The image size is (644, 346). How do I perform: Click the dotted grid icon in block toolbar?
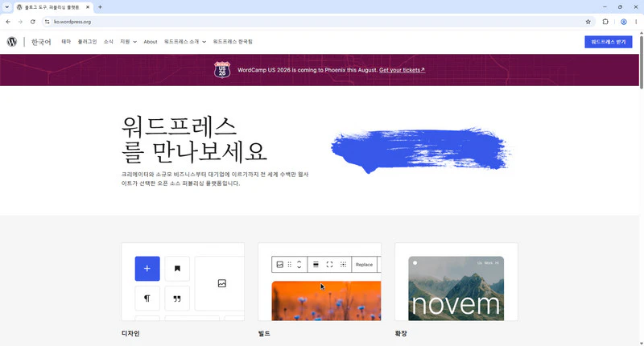(344, 264)
